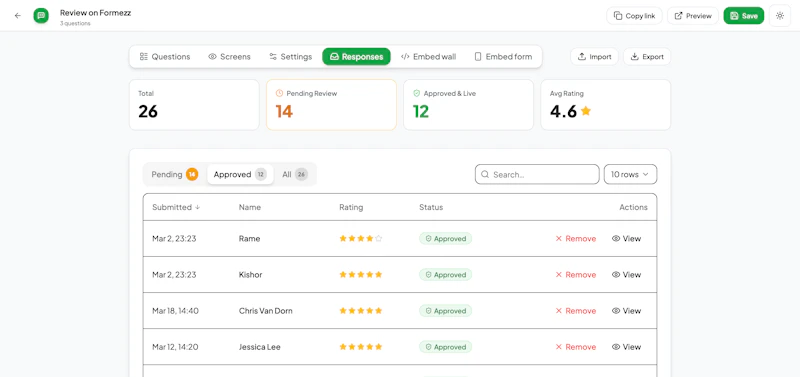This screenshot has width=800, height=377.
Task: Click the green Formezz chat logo icon
Action: (x=41, y=16)
